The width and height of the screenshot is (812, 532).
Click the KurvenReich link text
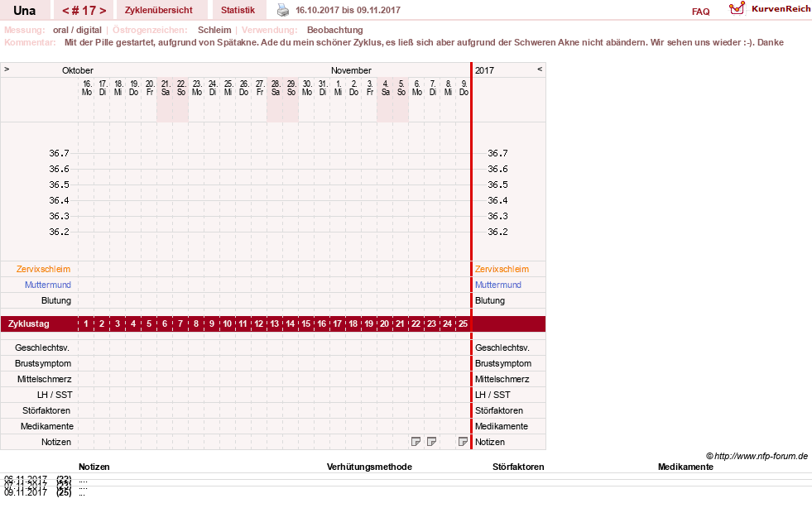pos(781,9)
